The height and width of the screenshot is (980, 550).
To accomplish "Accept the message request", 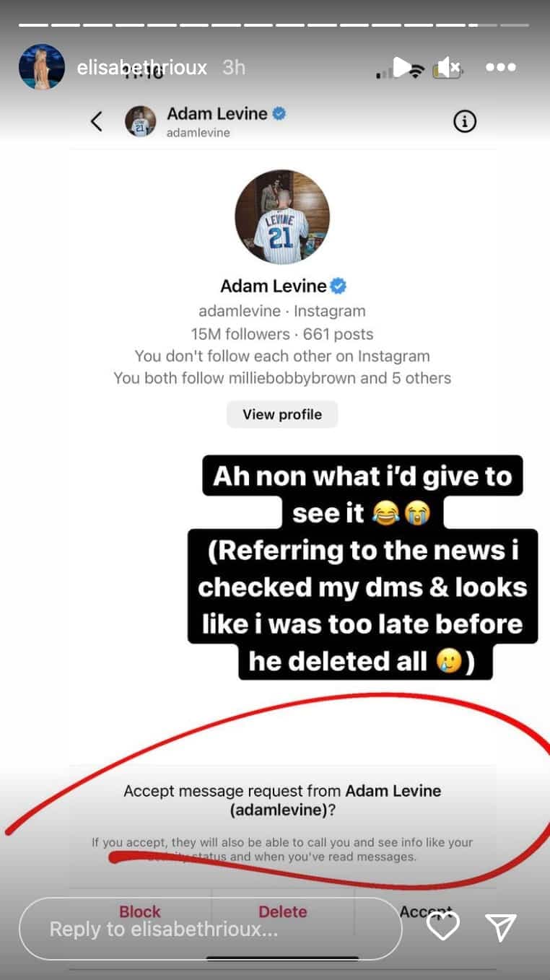I will 424,911.
